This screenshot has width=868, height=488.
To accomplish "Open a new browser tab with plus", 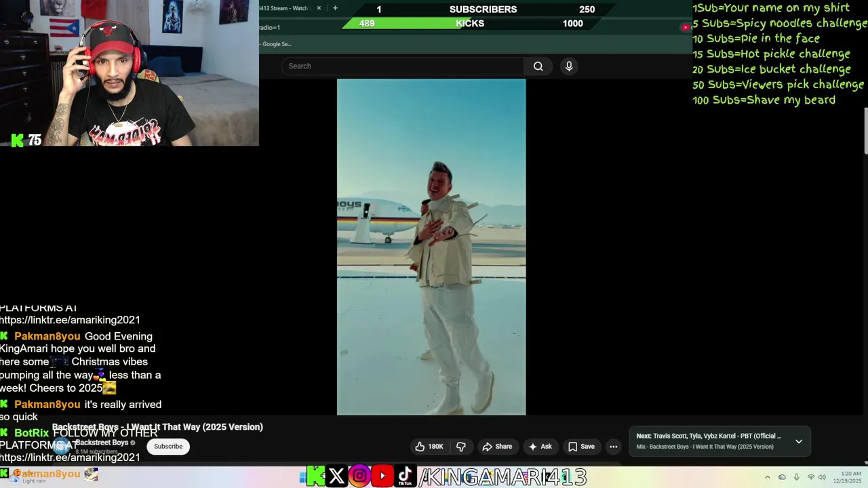I will 335,8.
